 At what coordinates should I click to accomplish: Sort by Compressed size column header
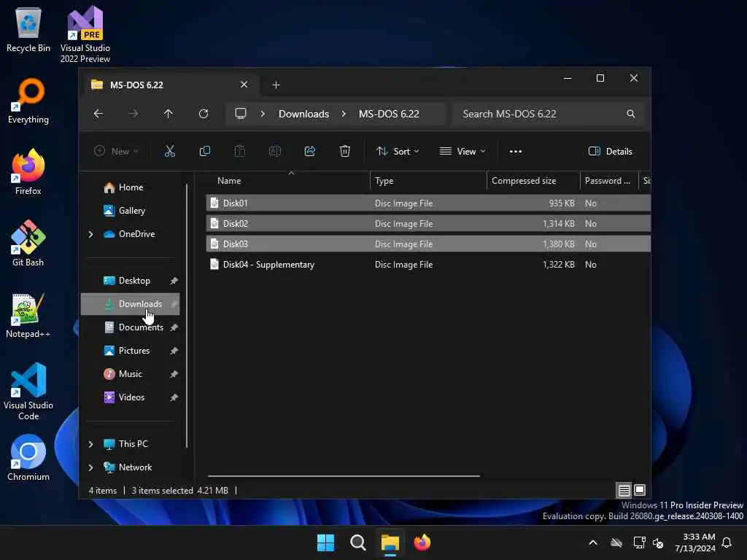coord(533,181)
